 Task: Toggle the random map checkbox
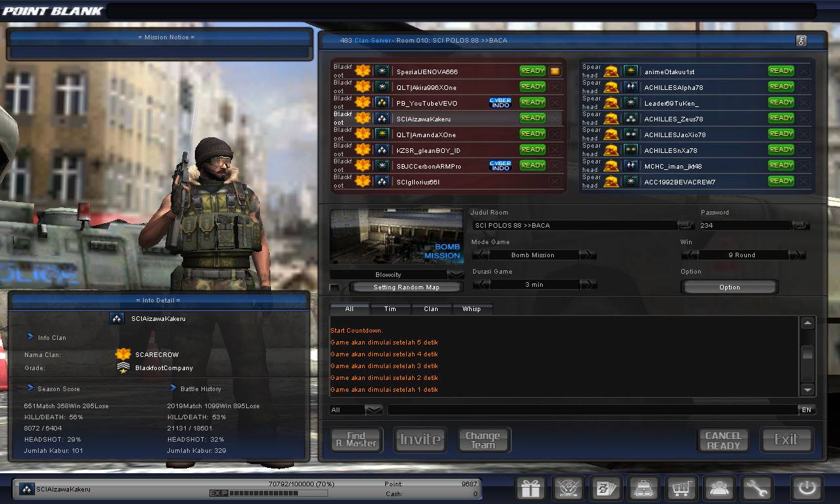[x=335, y=287]
